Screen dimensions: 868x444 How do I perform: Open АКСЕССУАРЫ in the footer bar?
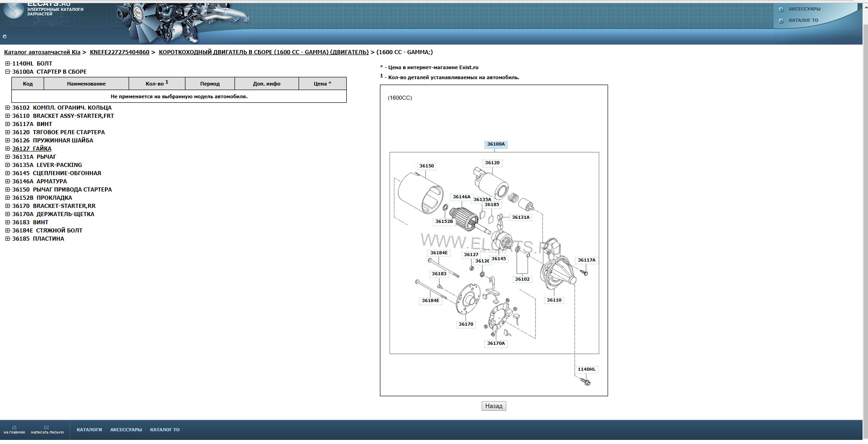click(x=126, y=430)
